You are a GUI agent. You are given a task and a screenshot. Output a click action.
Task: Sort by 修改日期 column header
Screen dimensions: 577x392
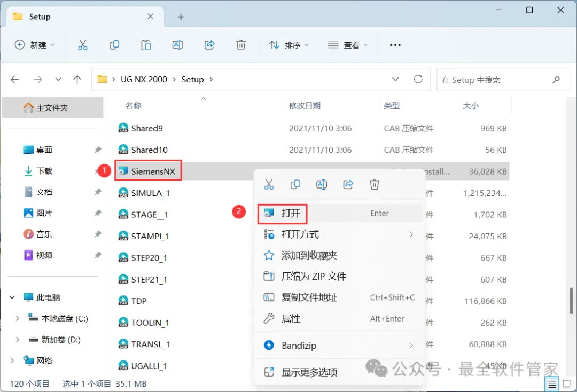[x=305, y=106]
